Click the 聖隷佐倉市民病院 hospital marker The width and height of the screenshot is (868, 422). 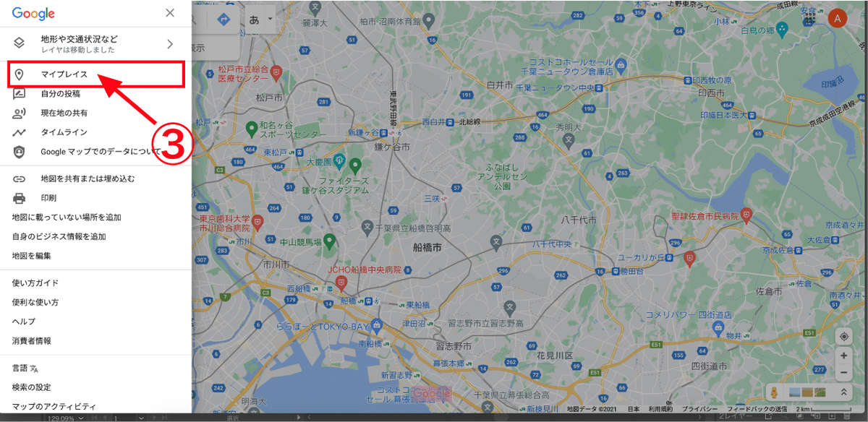coord(747,215)
